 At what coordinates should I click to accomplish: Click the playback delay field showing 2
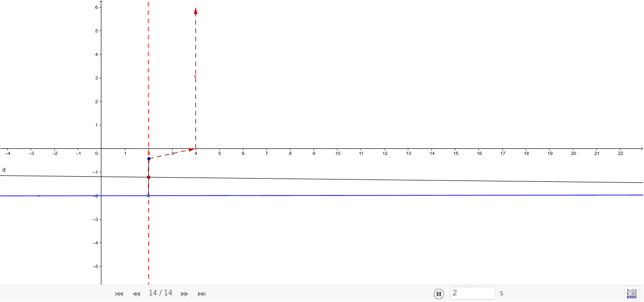473,293
